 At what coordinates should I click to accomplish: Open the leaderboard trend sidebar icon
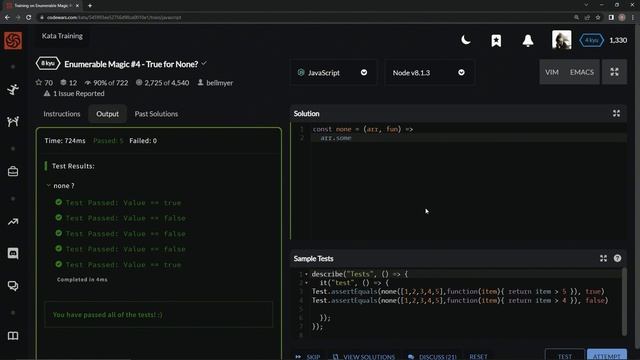tap(13, 222)
